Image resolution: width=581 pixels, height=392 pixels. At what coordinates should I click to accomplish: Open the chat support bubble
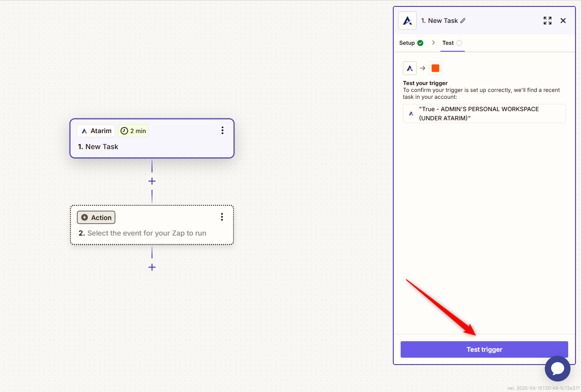(x=557, y=368)
